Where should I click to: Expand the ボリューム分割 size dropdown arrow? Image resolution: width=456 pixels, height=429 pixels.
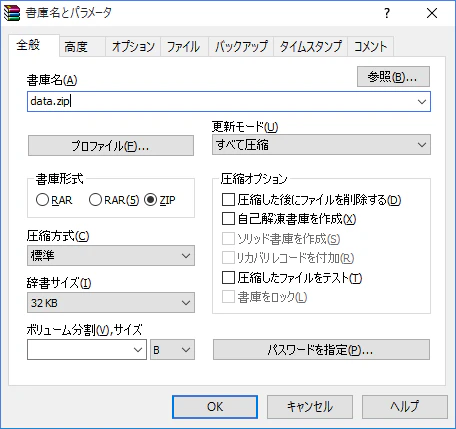tap(138, 350)
